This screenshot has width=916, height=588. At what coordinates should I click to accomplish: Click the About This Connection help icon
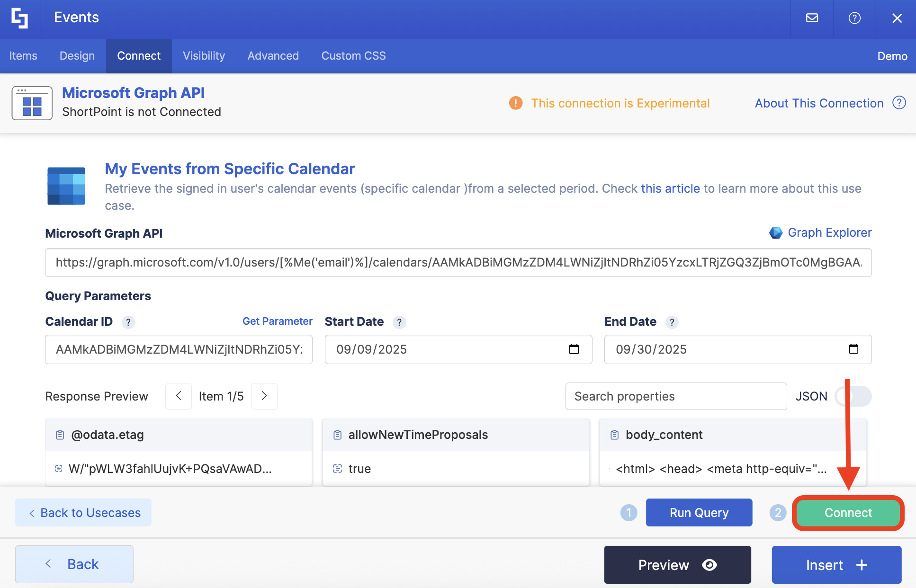pos(898,103)
